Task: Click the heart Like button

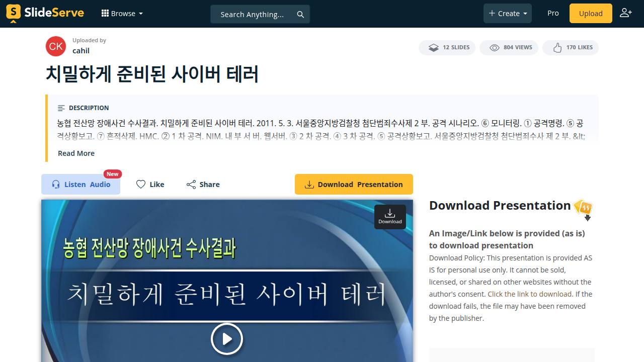Action: click(150, 185)
